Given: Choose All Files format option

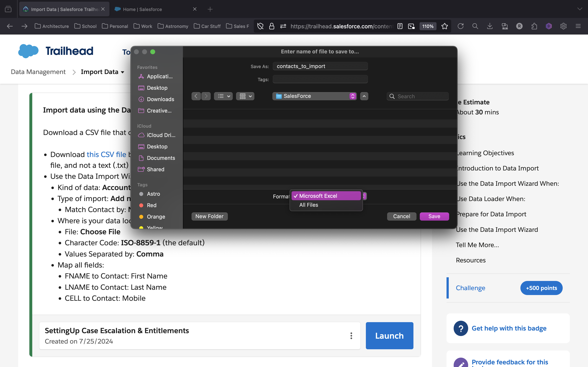Looking at the screenshot, I should [x=308, y=205].
